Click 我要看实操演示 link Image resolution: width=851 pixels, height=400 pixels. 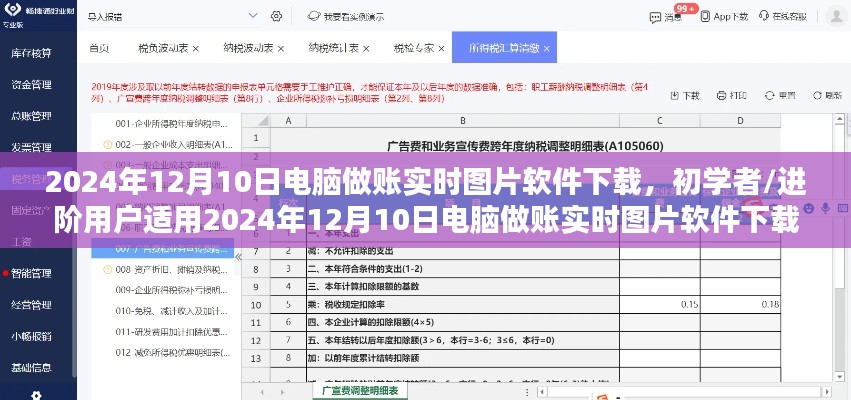(350, 17)
